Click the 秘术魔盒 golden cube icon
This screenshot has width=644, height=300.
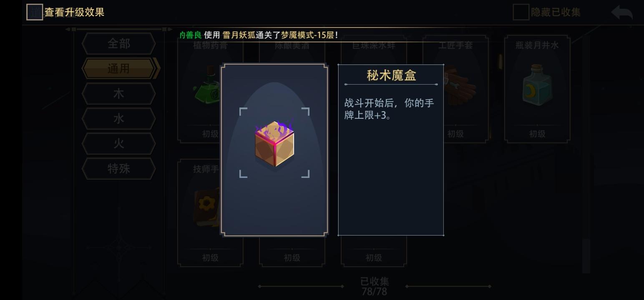pos(274,143)
